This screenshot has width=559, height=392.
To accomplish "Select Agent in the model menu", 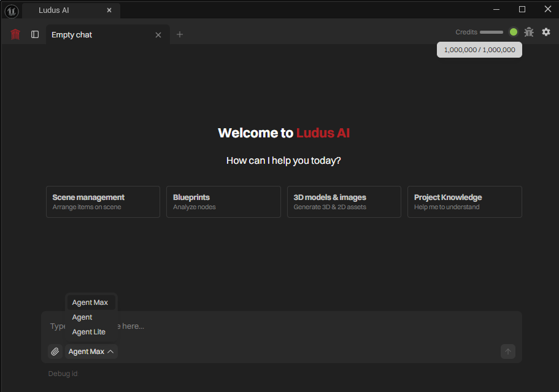I will [x=91, y=317].
